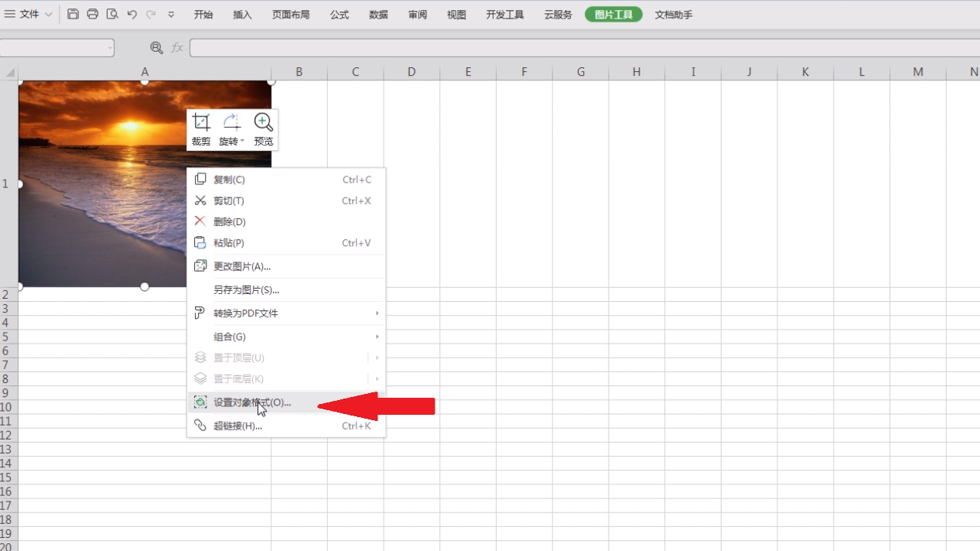Switch to the 插入 ribbon tab
980x551 pixels.
coord(242,15)
